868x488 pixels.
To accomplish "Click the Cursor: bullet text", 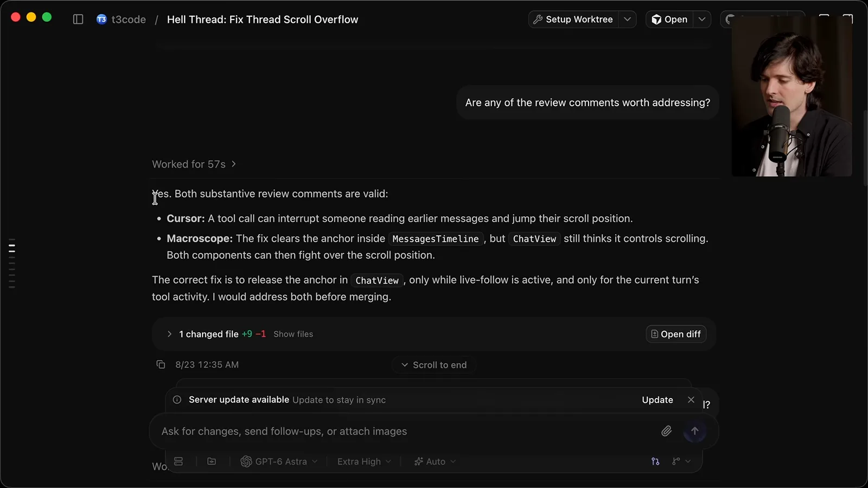I will (399, 219).
